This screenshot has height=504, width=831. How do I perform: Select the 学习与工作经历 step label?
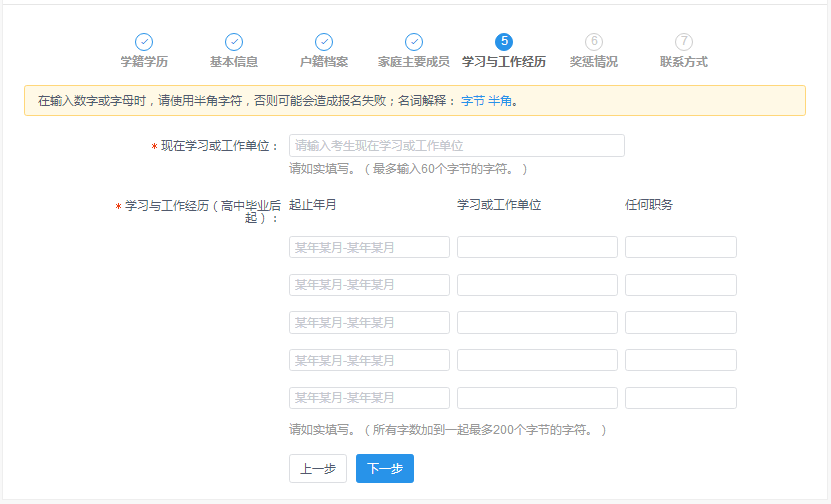(x=504, y=62)
